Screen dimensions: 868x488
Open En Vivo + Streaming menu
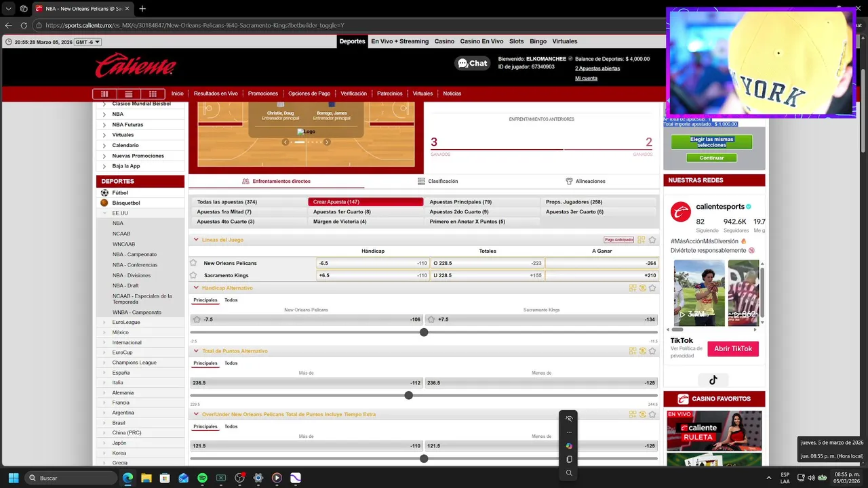pos(400,41)
